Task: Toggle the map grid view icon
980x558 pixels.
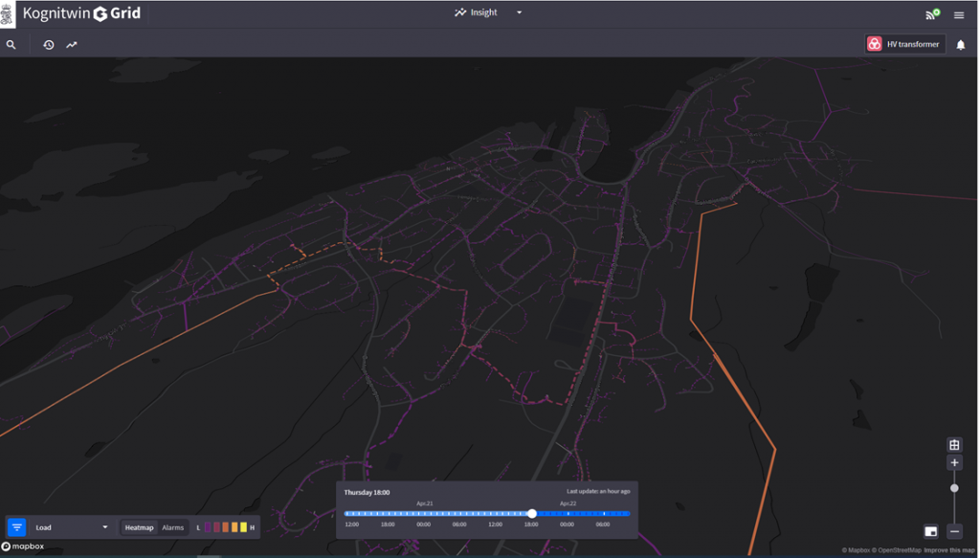Action: tap(954, 445)
